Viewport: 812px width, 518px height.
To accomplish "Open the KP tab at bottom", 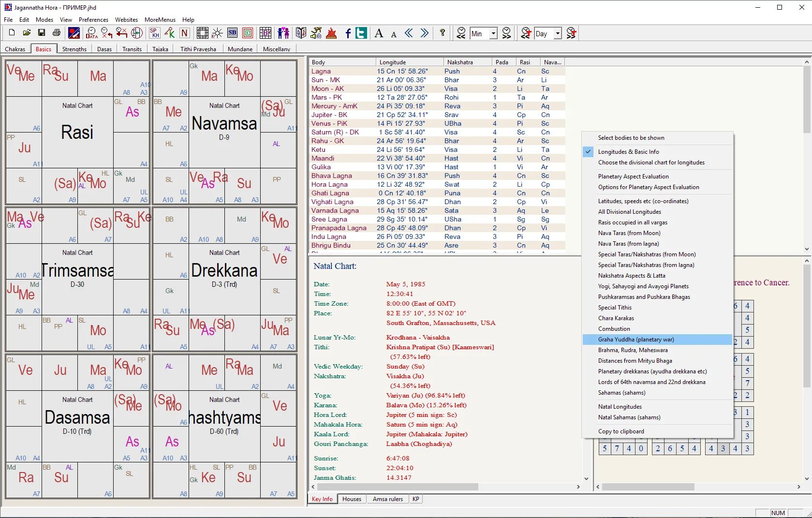I will tap(416, 499).
